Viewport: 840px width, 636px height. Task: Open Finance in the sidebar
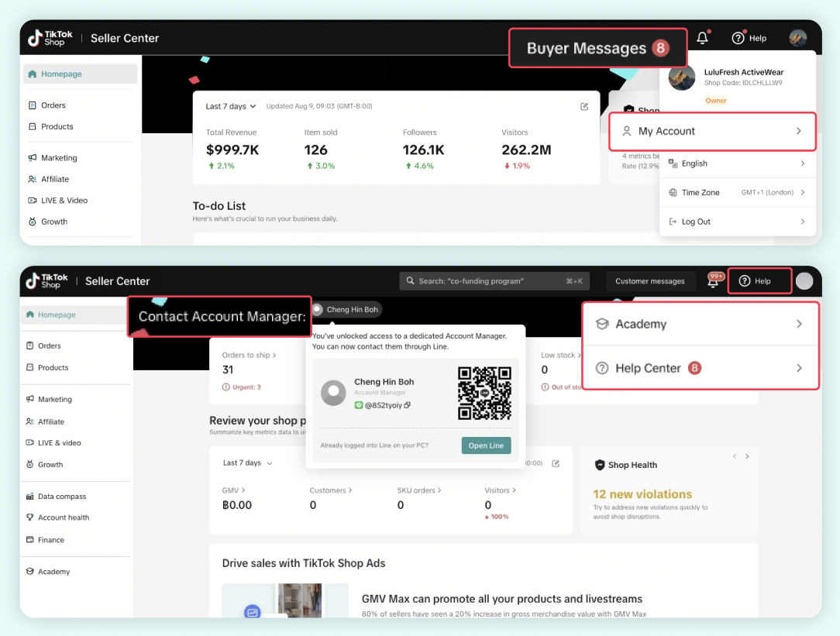pos(45,540)
